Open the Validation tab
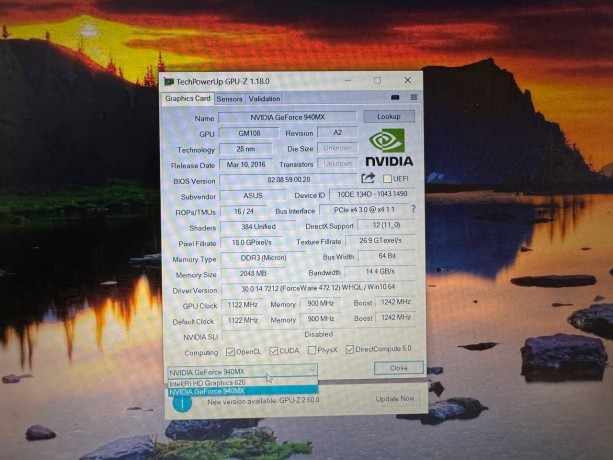Screen dimensions: 613x460 point(264,99)
